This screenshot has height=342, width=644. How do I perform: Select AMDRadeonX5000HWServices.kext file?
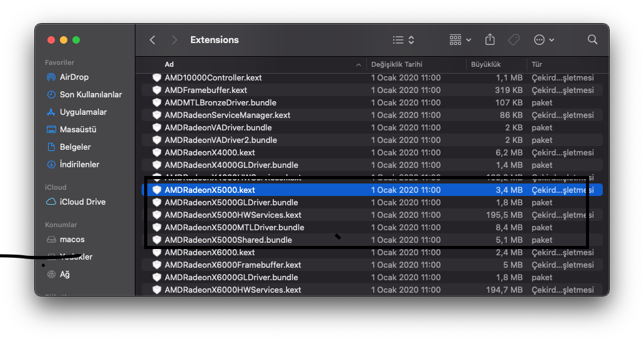click(372, 215)
